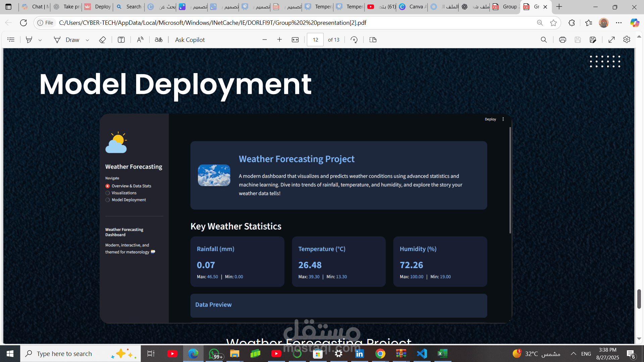Open the browser profile avatar
The image size is (644, 362).
[x=604, y=23]
